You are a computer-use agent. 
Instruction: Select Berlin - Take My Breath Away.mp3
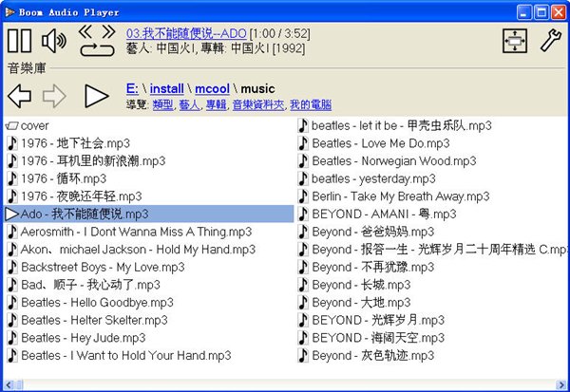tap(393, 196)
